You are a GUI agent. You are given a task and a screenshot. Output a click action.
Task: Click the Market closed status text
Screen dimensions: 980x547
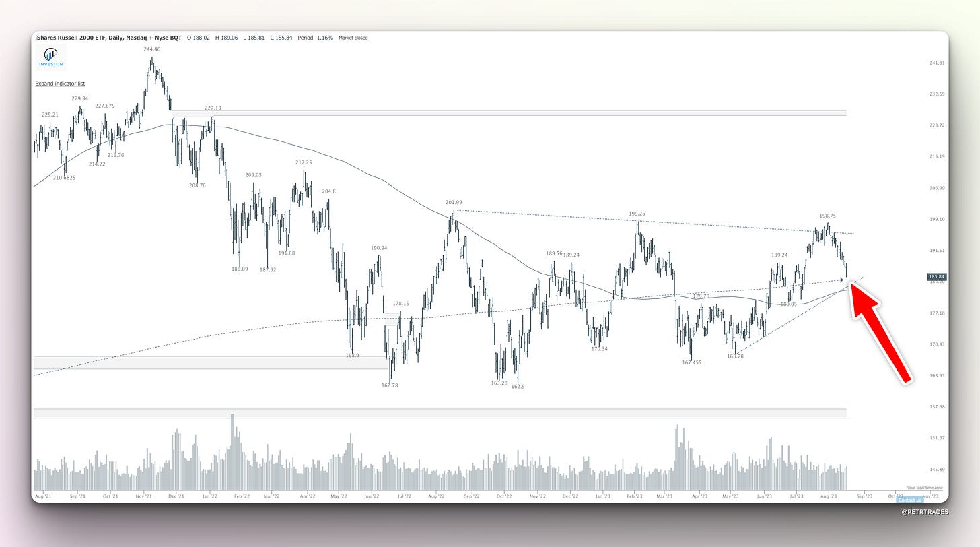click(x=353, y=38)
